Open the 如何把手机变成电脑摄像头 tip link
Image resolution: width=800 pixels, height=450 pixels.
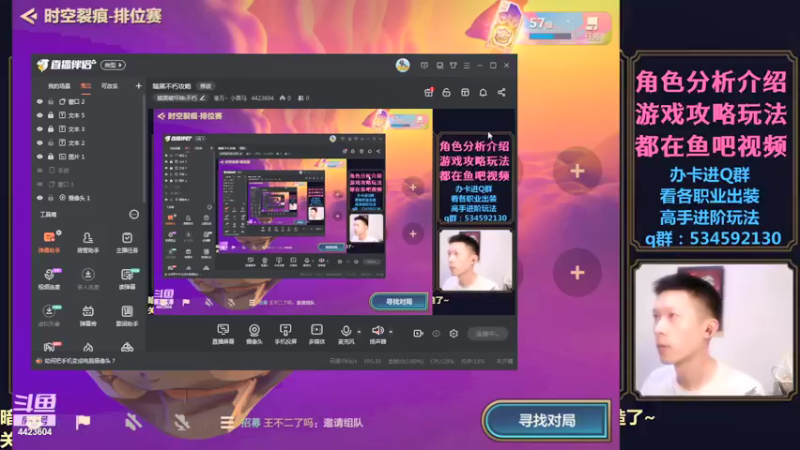80,361
